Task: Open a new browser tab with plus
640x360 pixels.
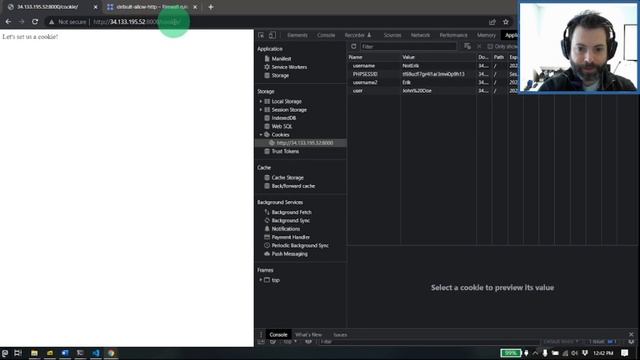Action: [211, 7]
